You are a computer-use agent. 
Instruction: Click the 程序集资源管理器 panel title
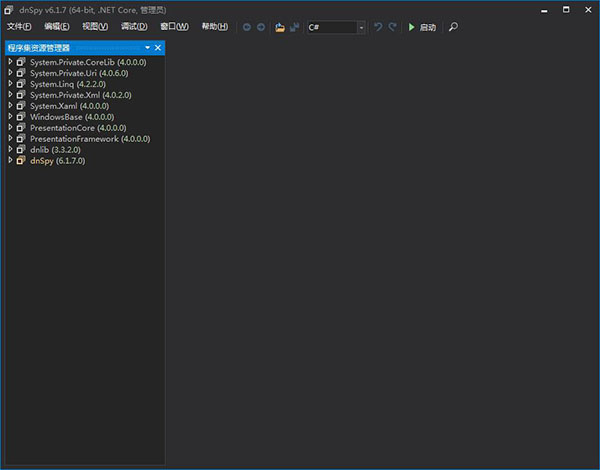tap(39, 48)
